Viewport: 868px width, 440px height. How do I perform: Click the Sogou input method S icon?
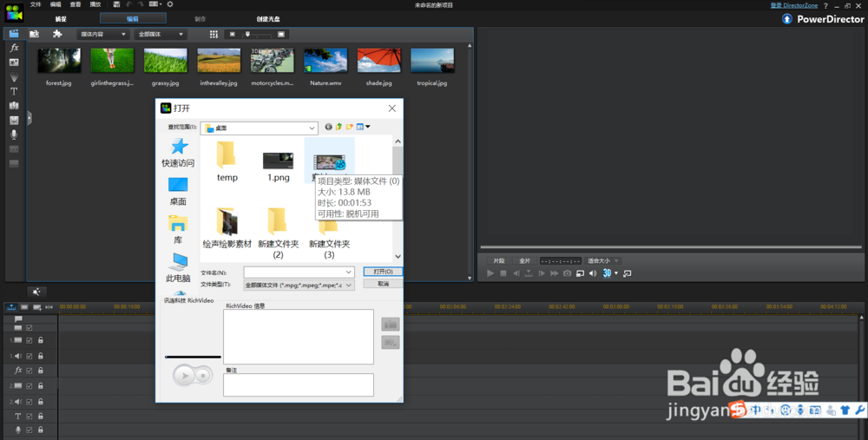coord(737,410)
